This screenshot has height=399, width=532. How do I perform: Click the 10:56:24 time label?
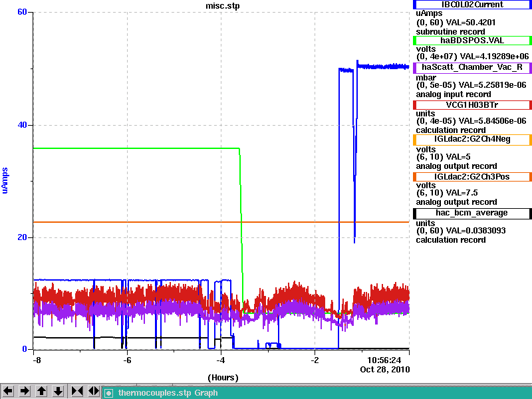pos(384,360)
